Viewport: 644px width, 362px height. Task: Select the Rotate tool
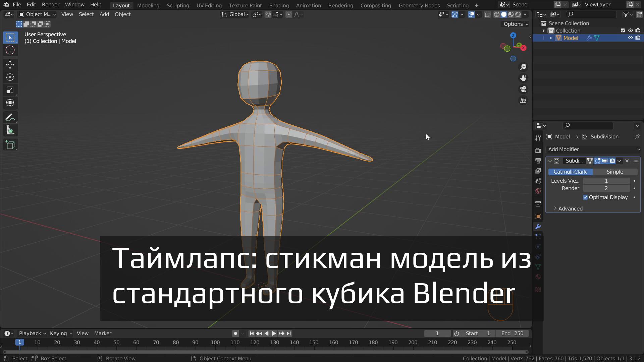coord(10,77)
